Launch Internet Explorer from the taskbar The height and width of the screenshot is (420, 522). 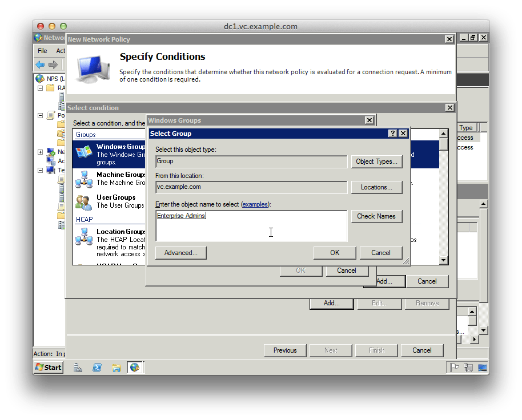click(134, 367)
